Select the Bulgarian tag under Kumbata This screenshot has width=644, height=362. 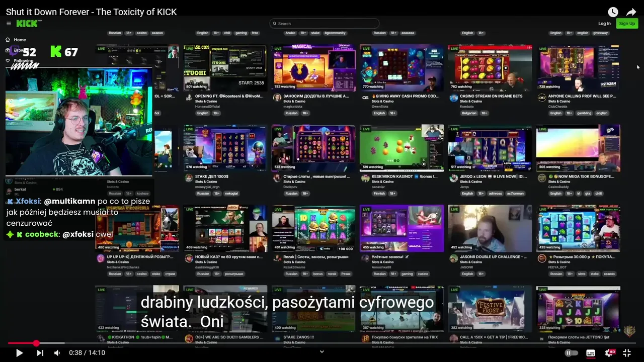468,113
